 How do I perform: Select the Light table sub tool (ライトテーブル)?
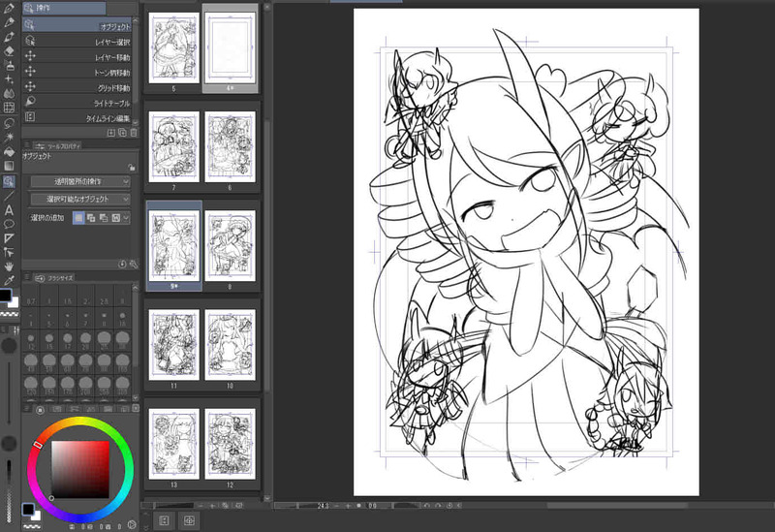pos(77,103)
